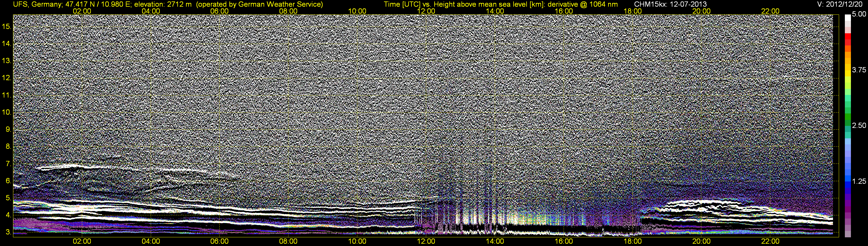868x246 pixels.
Task: Click the 3 km height axis label
Action: pos(8,232)
